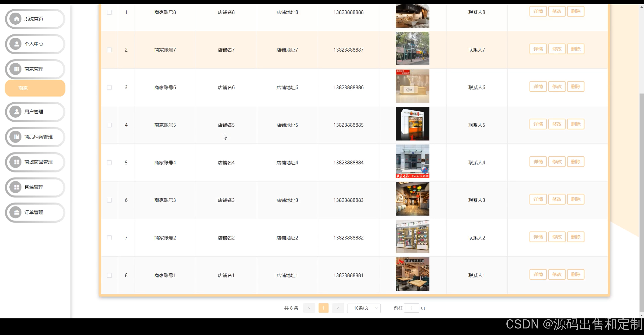
Task: Open the 10条/页 page size dropdown
Action: coord(364,308)
